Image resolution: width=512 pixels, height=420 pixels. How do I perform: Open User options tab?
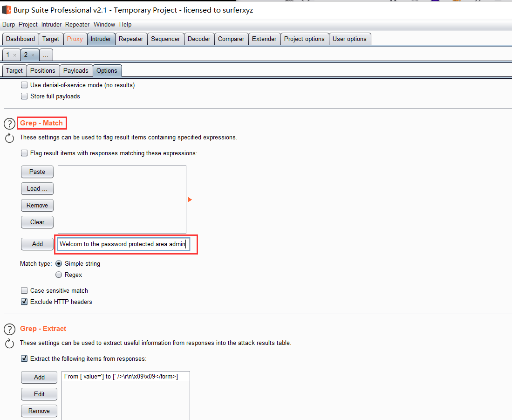click(349, 39)
